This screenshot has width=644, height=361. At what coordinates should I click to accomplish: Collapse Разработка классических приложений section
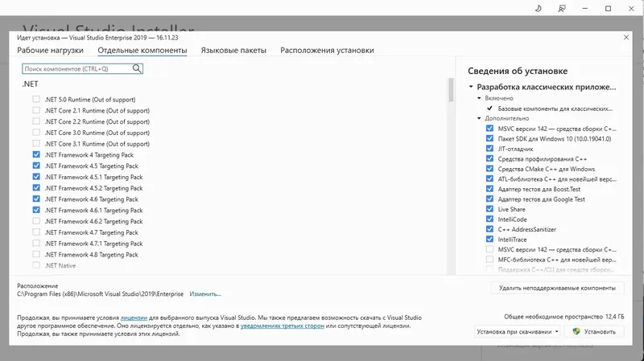click(471, 87)
